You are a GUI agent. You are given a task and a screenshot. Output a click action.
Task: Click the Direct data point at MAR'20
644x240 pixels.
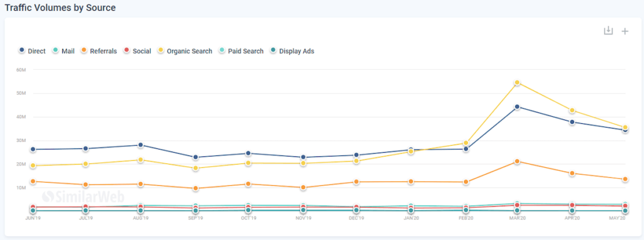tap(517, 107)
